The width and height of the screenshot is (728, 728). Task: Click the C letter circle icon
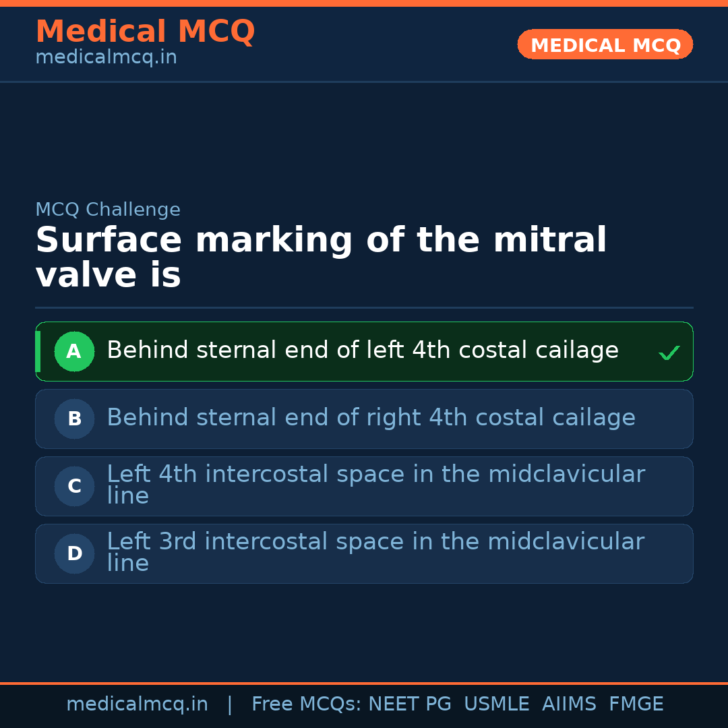74,486
